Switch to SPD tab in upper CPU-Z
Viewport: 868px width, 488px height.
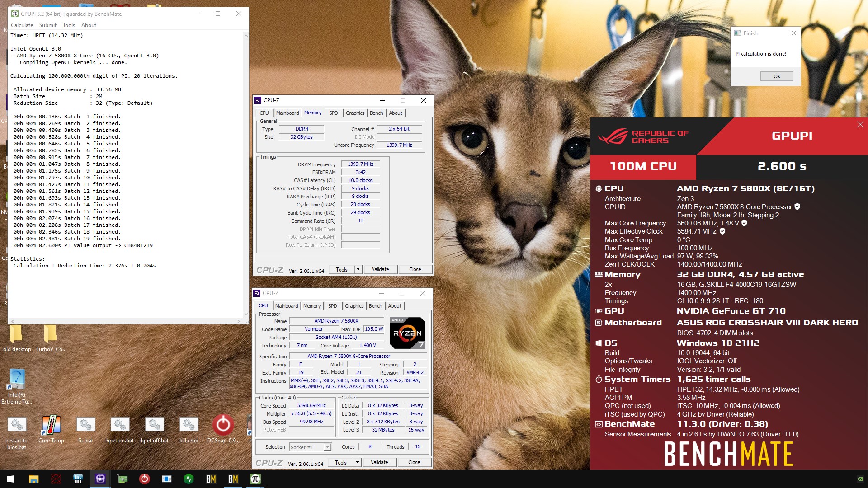click(x=333, y=113)
